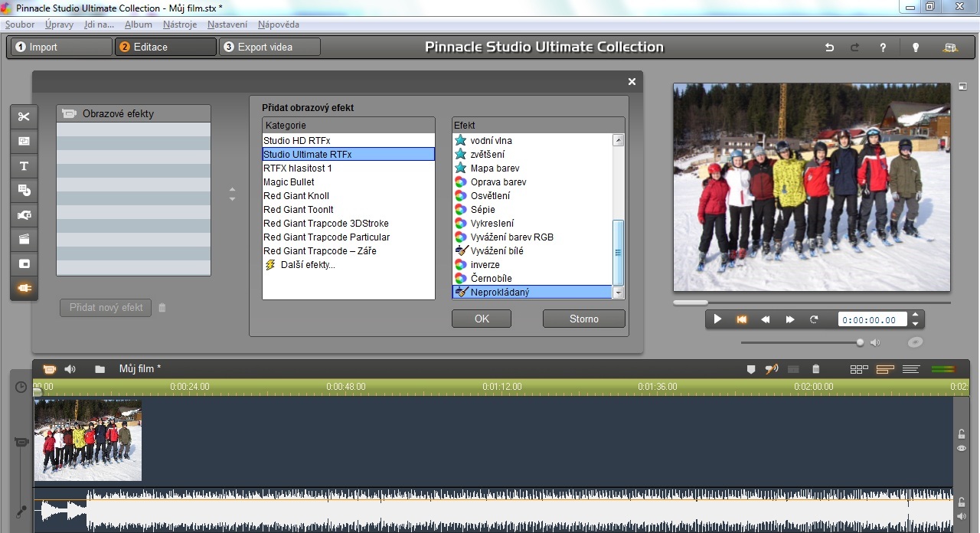The width and height of the screenshot is (980, 533).
Task: Toggle the video track lock icon
Action: pyautogui.click(x=962, y=434)
